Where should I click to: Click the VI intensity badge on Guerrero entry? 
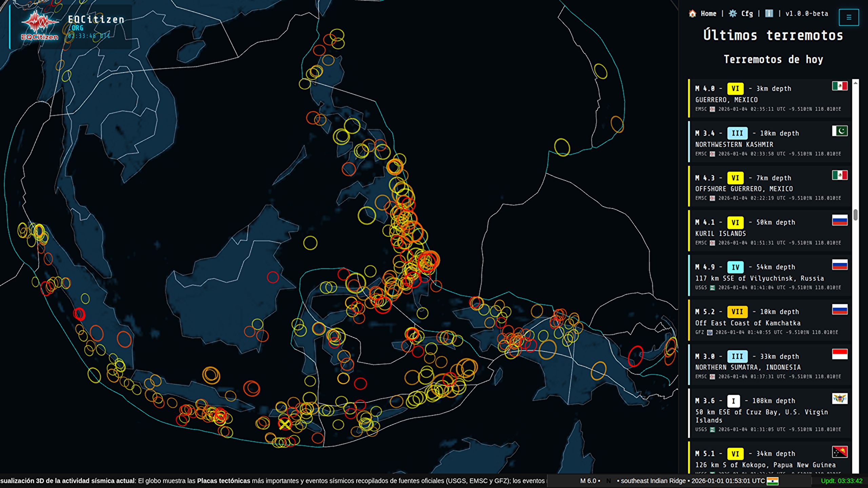click(735, 88)
